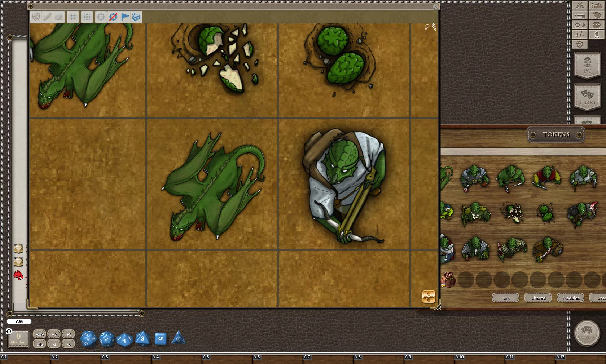Open the map-shaped sidebar icon
Viewport: 606px width, 364px height.
tap(596, 15)
